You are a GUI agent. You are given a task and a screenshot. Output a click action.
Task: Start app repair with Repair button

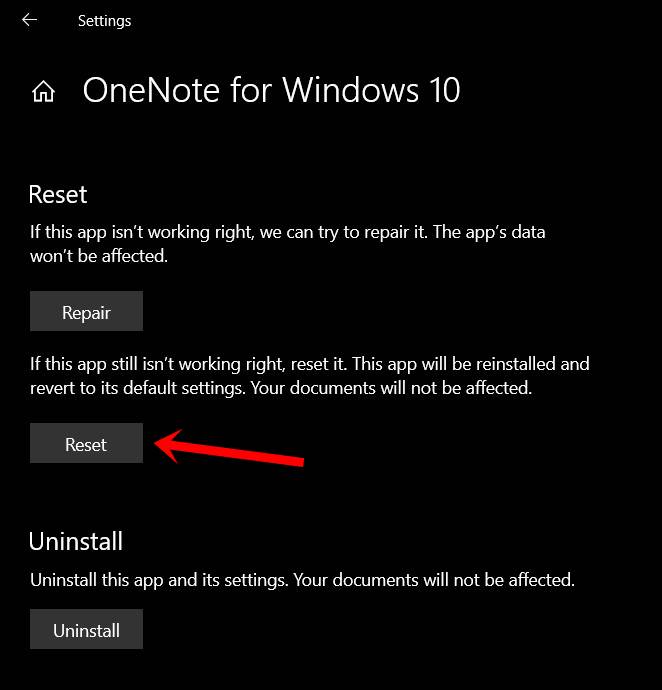coord(86,311)
